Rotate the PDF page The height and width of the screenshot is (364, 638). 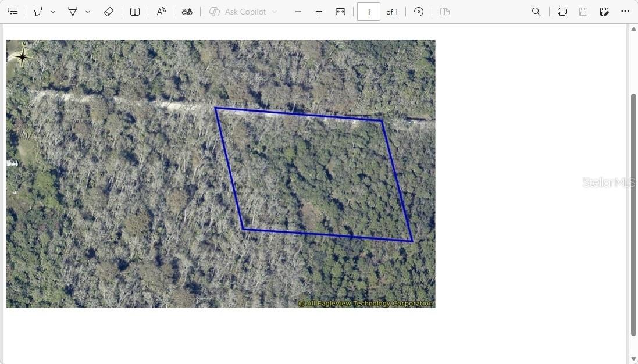(419, 11)
